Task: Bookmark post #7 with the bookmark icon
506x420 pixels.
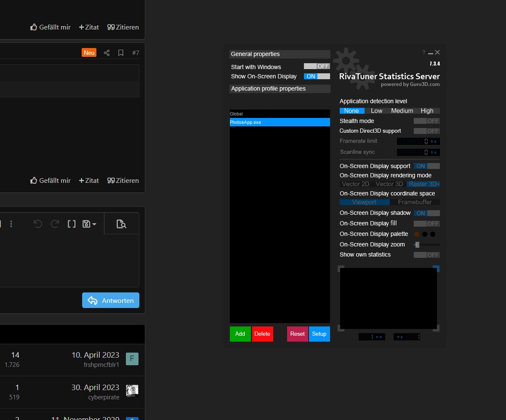Action: coord(121,53)
